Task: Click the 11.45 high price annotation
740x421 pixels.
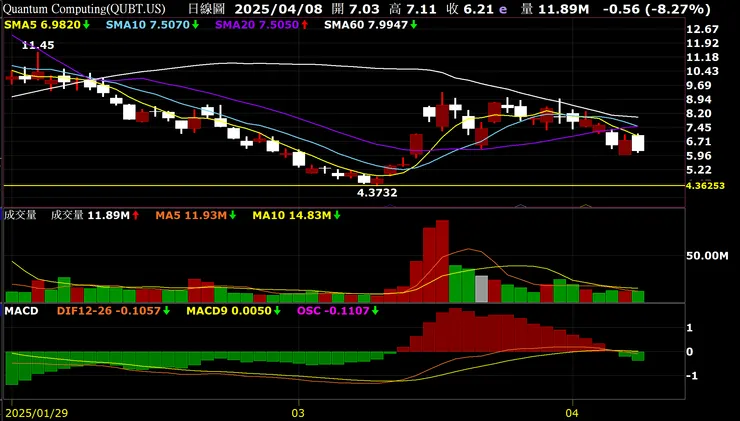Action: (38, 45)
